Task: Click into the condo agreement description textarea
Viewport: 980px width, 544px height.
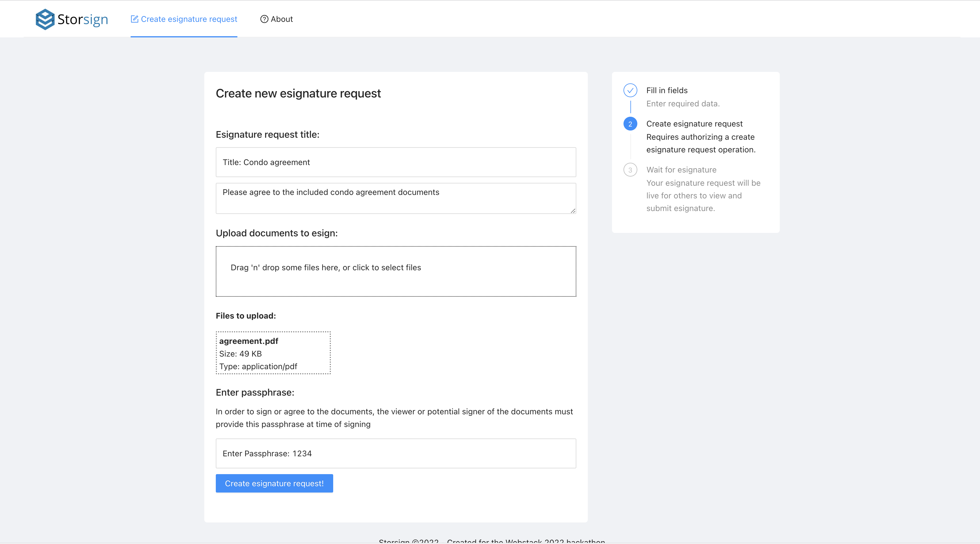Action: (x=396, y=198)
